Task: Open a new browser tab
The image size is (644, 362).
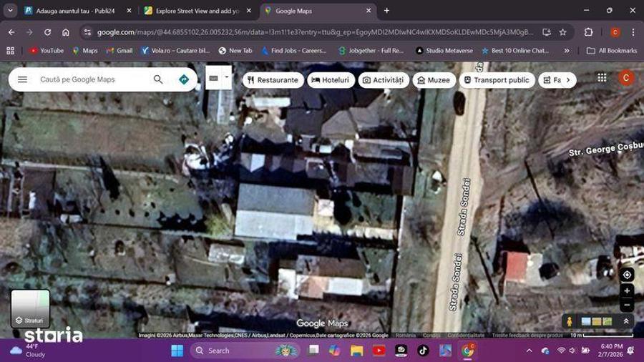Action: click(x=386, y=11)
